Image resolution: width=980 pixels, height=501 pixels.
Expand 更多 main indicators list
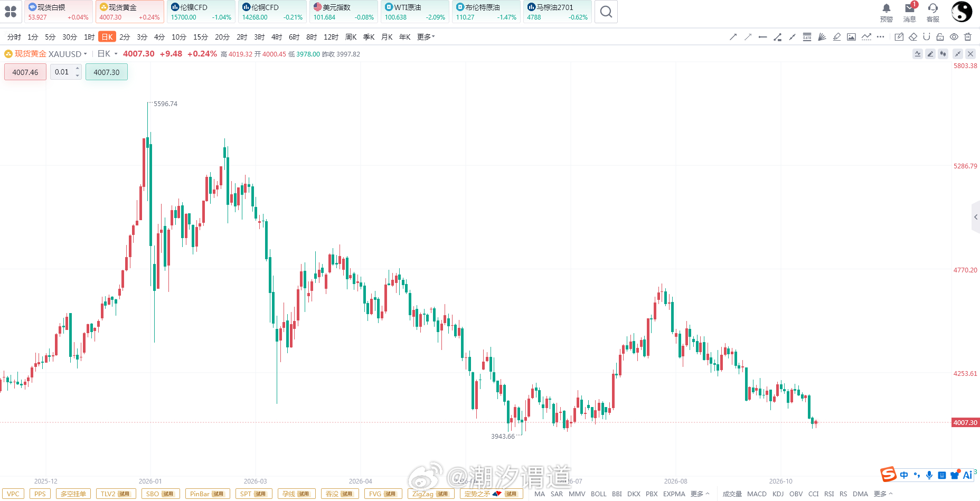click(700, 494)
